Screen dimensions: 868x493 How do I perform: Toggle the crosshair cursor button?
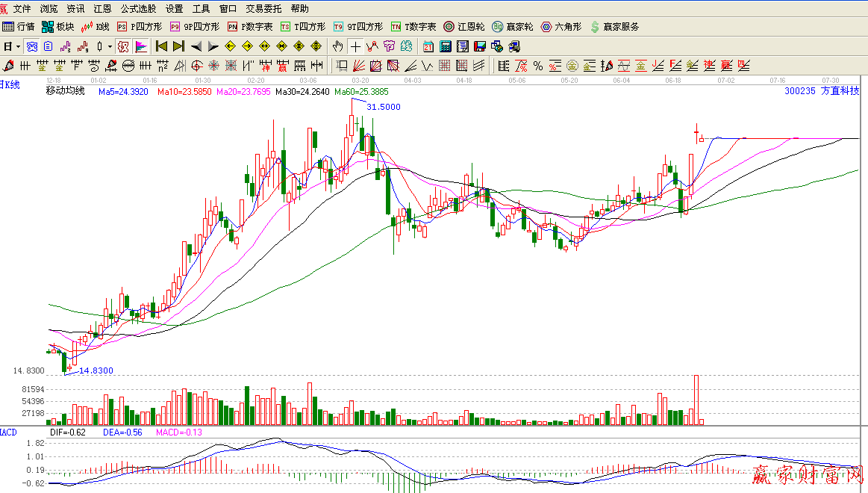click(x=355, y=46)
